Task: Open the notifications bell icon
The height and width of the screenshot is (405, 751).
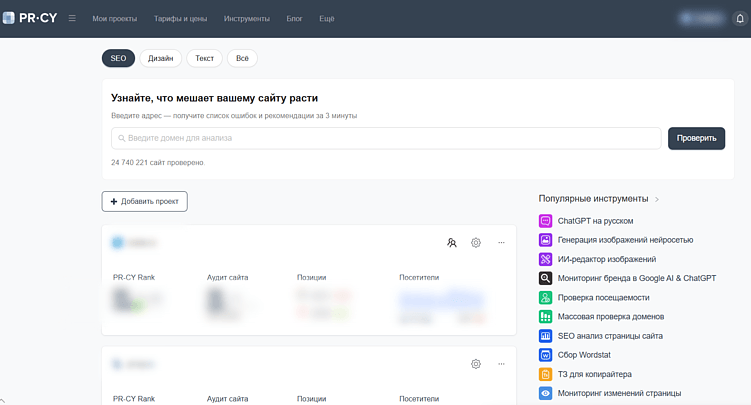Action: click(740, 19)
